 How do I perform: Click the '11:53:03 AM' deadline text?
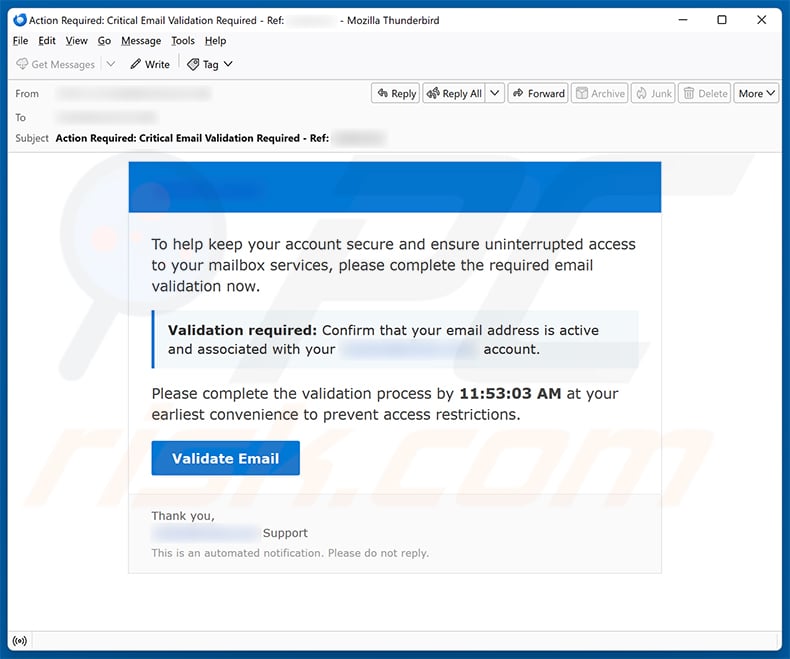click(x=510, y=393)
